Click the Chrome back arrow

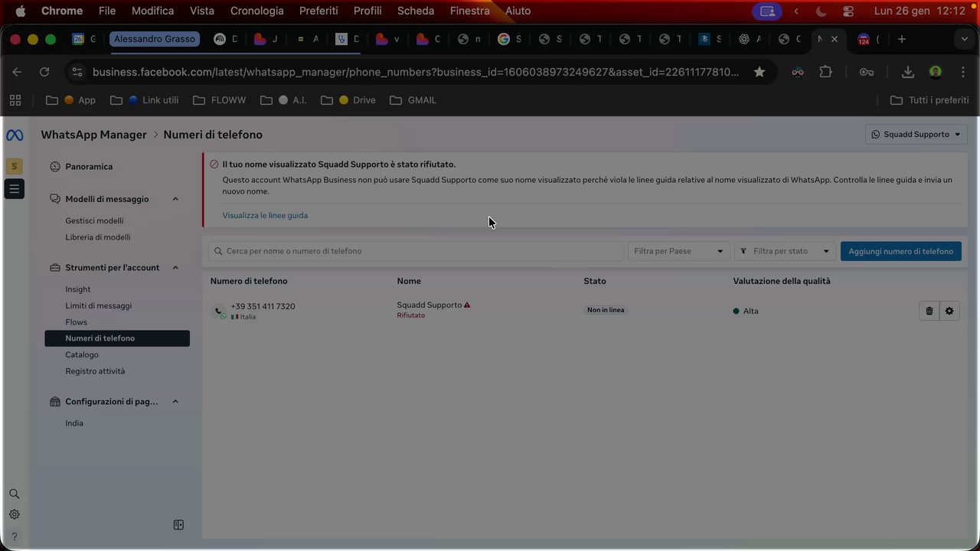point(17,72)
